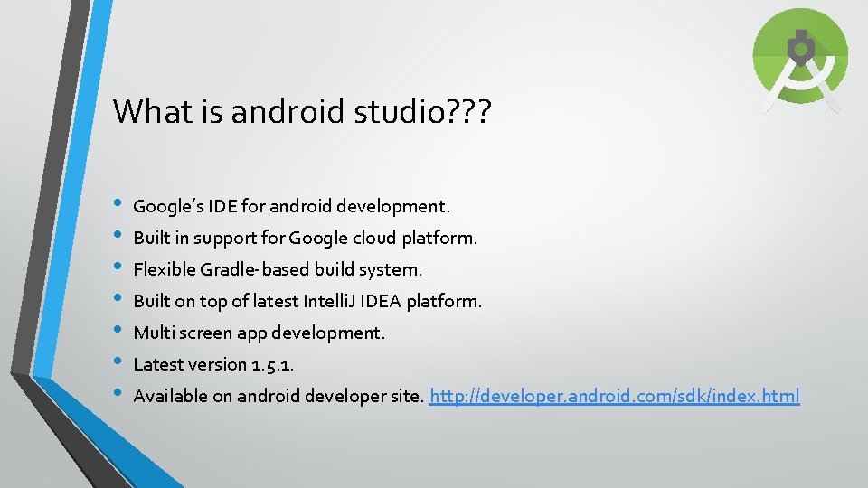Screen dimensions: 868x488
Task: Open the developer.android.com/sdk/index.html link
Action: [x=614, y=396]
